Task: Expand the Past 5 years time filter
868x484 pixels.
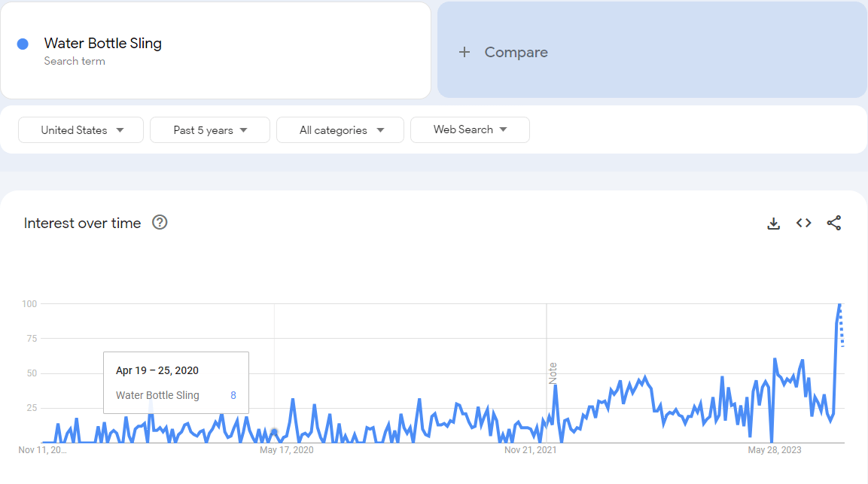Action: pyautogui.click(x=210, y=130)
